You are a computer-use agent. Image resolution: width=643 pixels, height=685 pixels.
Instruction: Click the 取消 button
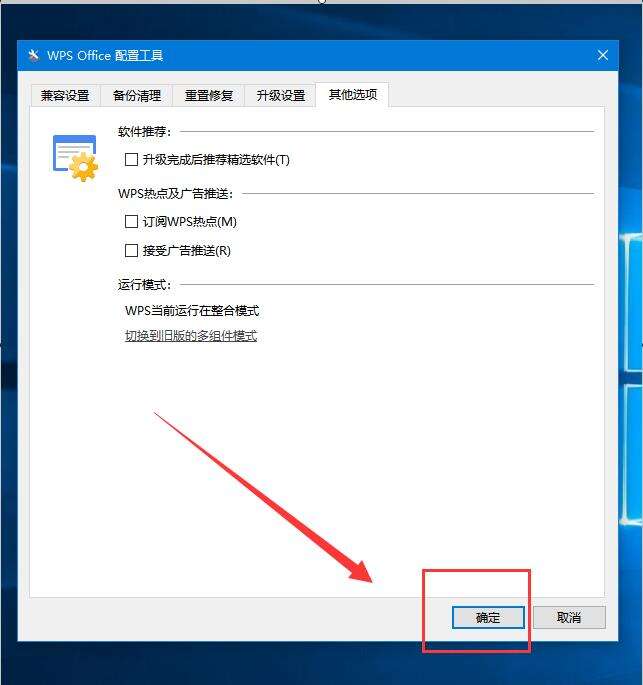pos(569,617)
